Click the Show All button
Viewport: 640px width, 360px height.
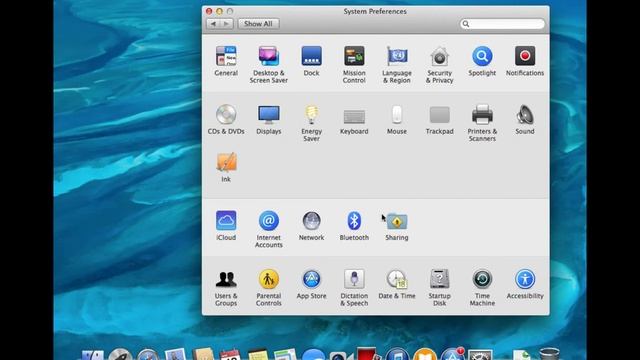tap(258, 24)
